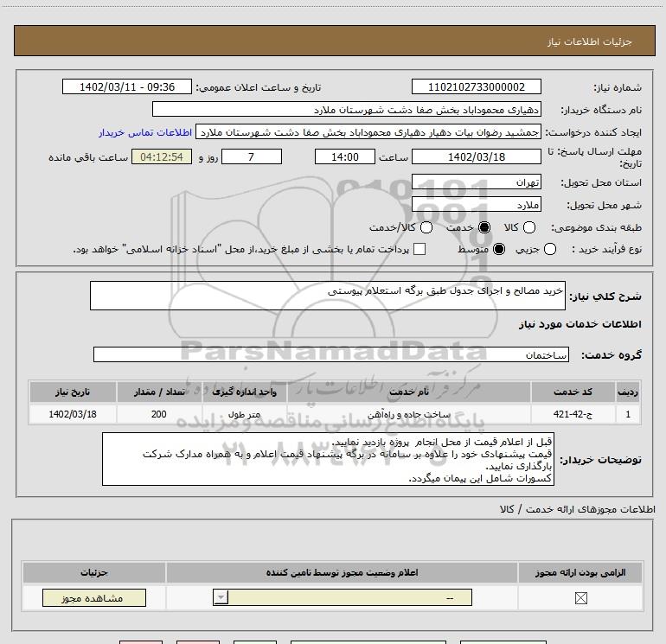Open the permit status dropdown arrow

221,597
